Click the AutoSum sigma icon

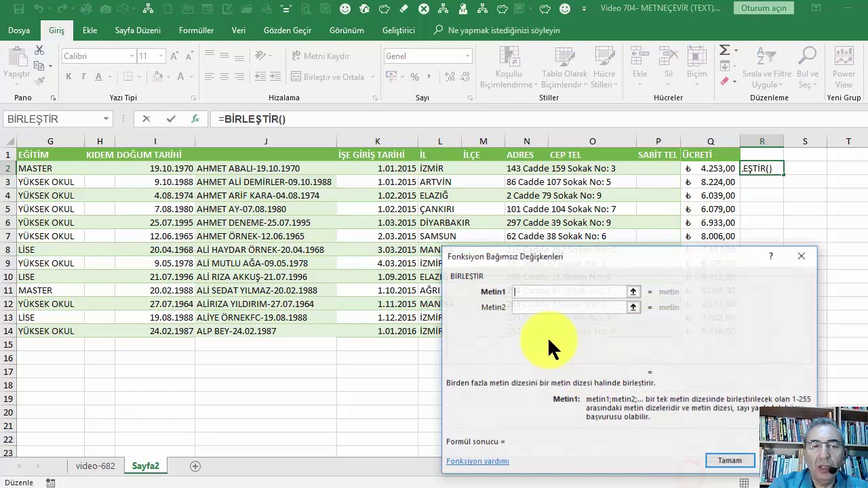724,50
